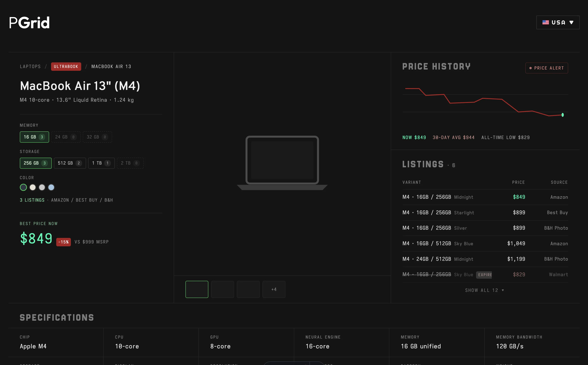The width and height of the screenshot is (588, 365).
Task: Click the Price History heading
Action: [436, 66]
